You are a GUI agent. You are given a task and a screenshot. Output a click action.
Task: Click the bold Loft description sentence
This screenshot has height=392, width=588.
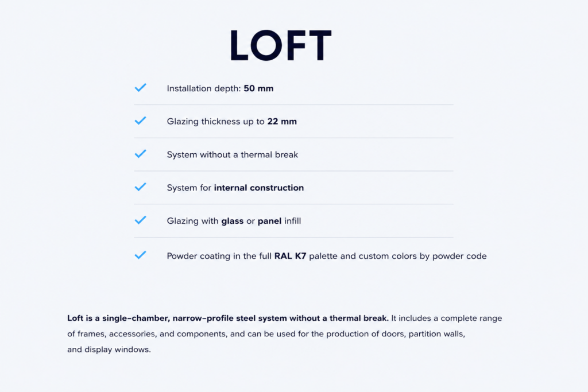pos(228,318)
